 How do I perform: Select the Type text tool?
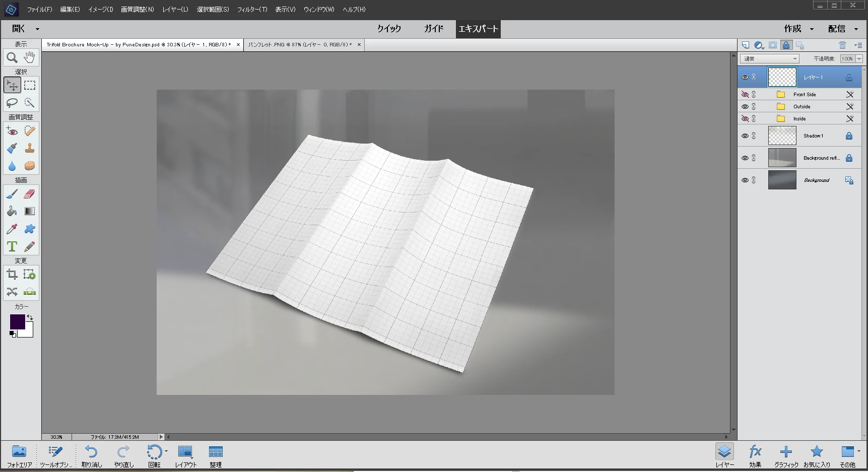(12, 246)
